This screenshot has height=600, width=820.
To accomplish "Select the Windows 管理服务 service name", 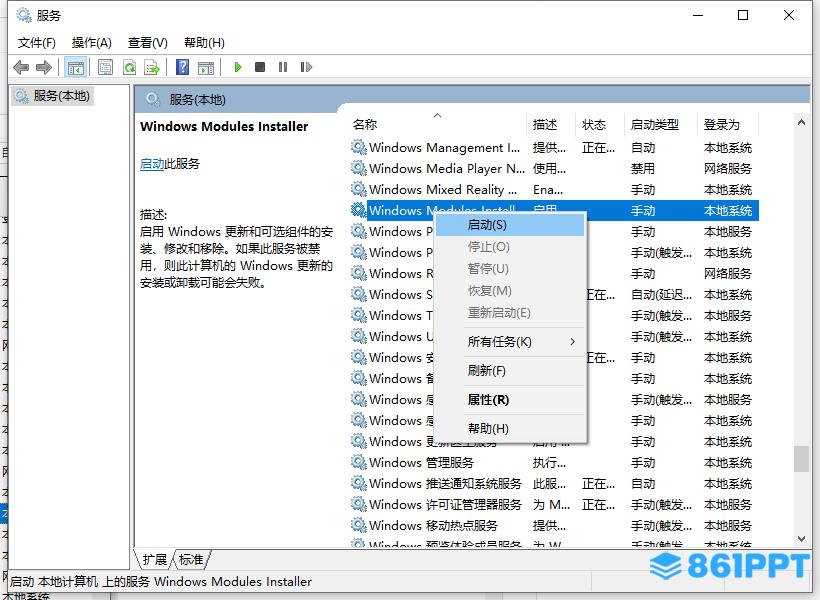I will [421, 462].
